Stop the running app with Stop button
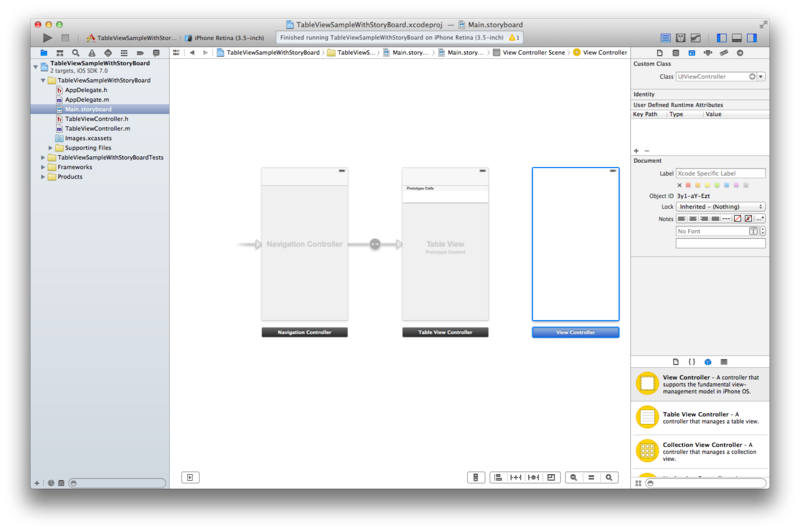Image resolution: width=800 pixels, height=531 pixels. click(65, 38)
